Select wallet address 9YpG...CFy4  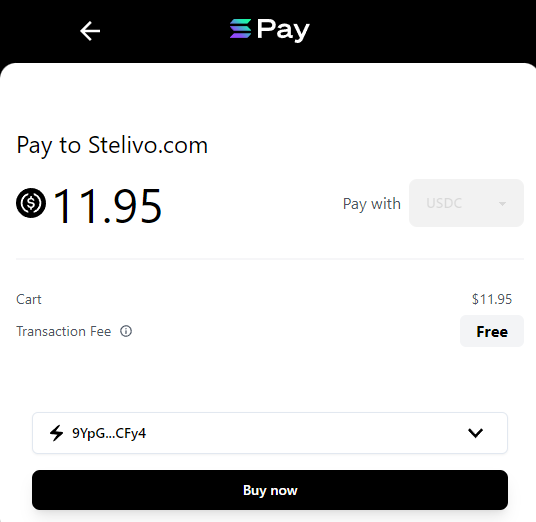270,433
